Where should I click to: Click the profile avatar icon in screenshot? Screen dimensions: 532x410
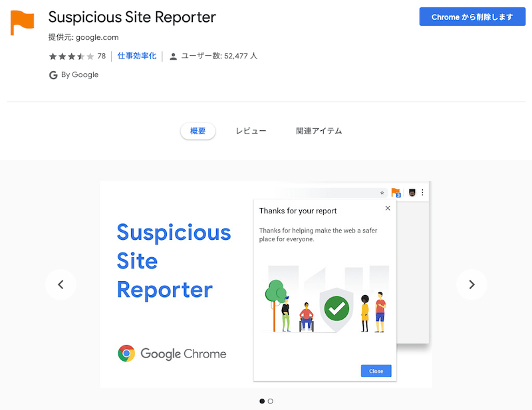pyautogui.click(x=412, y=193)
